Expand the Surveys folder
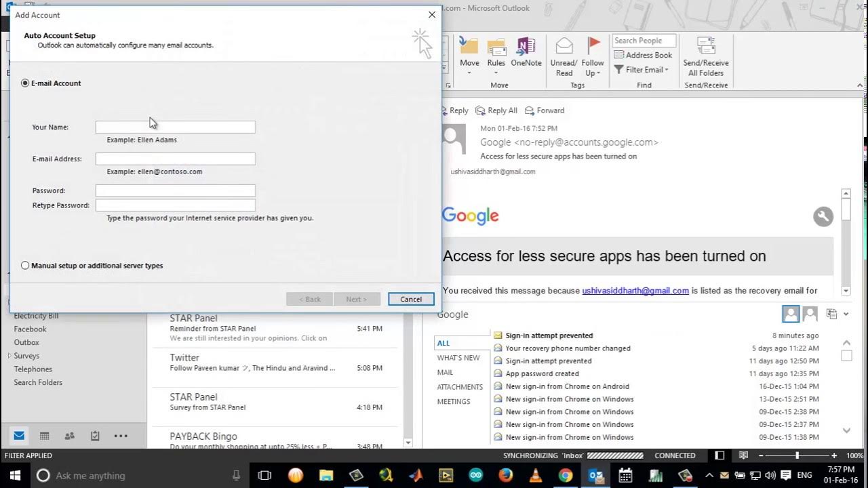This screenshot has height=488, width=868. coord(9,356)
